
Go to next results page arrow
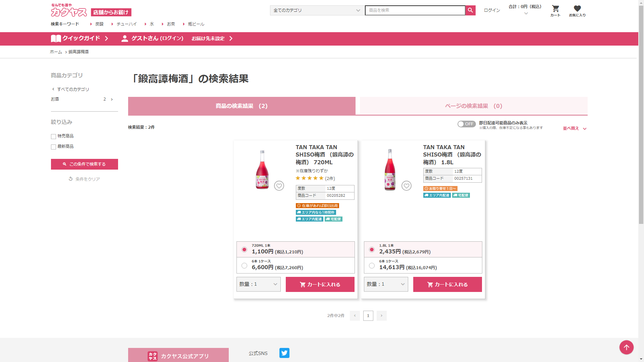click(382, 316)
